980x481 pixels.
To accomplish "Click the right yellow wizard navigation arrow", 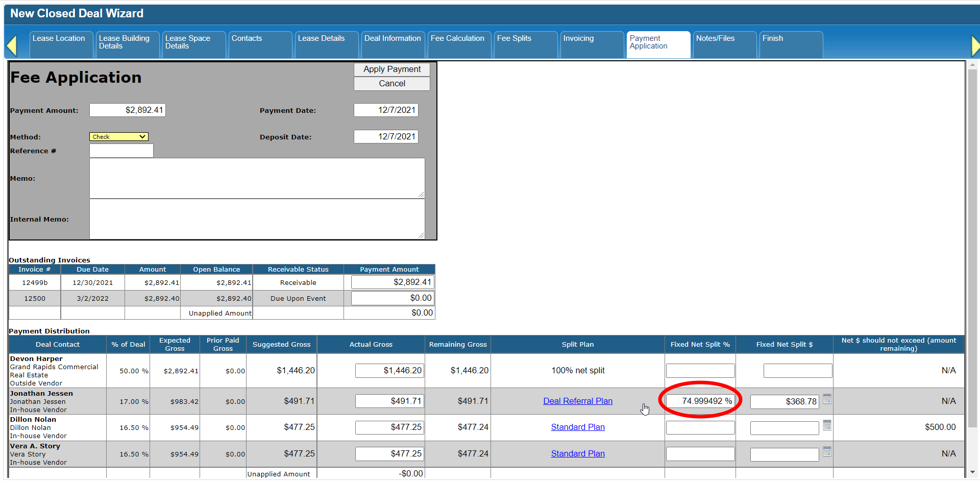I will (975, 46).
